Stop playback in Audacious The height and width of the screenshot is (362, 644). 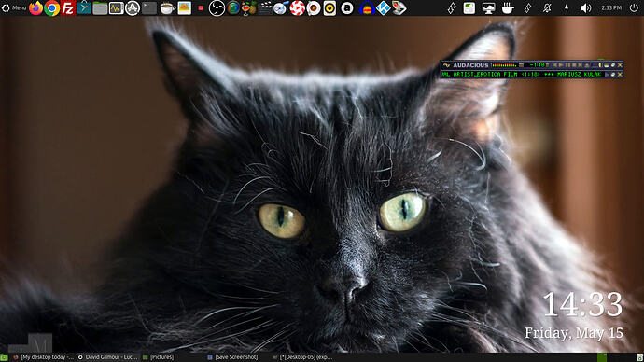pyautogui.click(x=574, y=65)
